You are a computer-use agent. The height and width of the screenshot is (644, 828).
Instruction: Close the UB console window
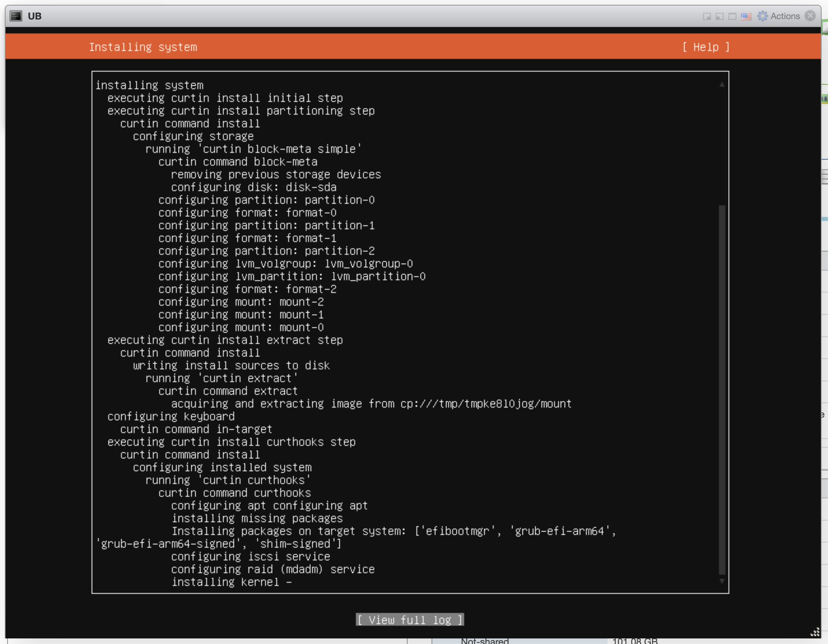pos(810,16)
